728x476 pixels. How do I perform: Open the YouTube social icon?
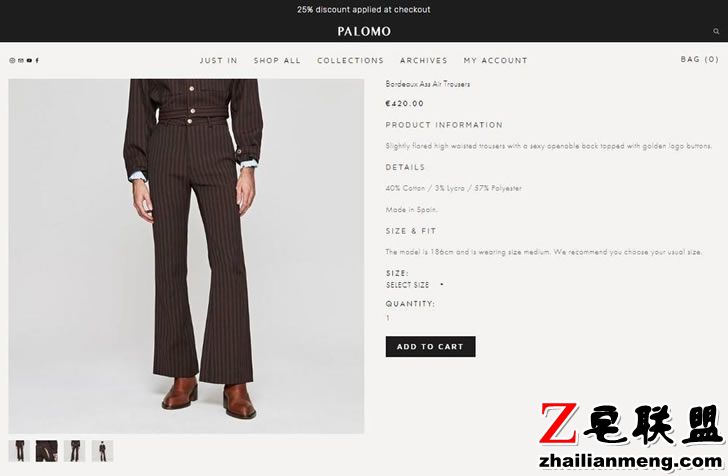point(29,60)
